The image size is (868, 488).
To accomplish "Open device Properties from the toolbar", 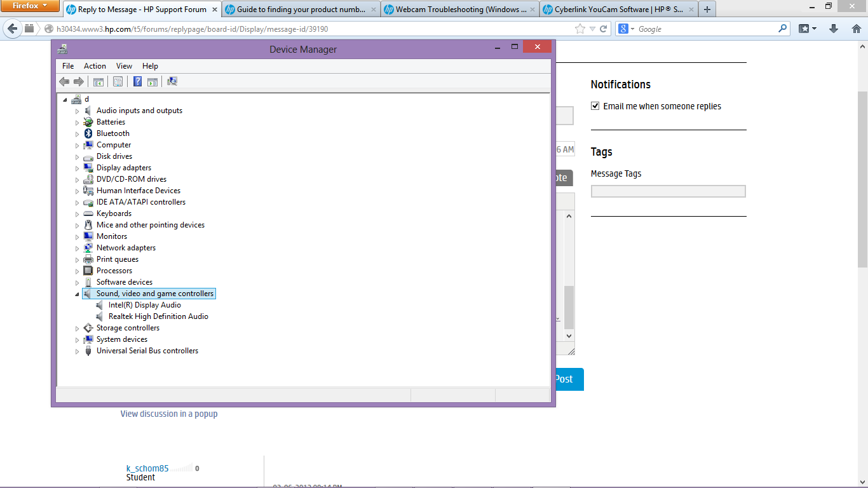I will [118, 81].
